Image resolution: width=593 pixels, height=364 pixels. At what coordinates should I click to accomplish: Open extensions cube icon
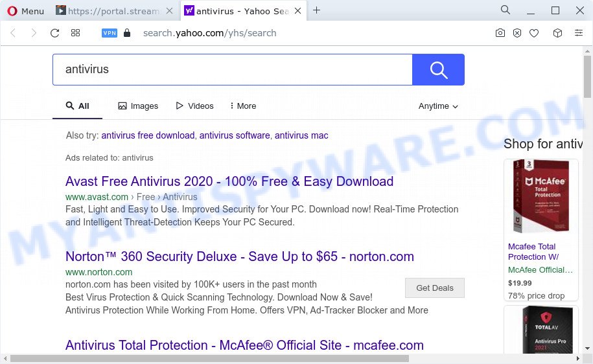tap(557, 33)
